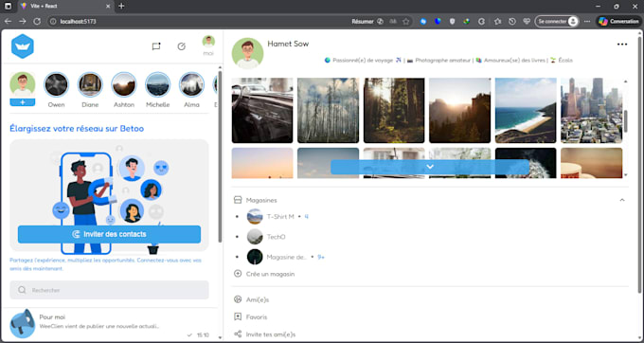Open the 'moi' profile avatar

208,42
